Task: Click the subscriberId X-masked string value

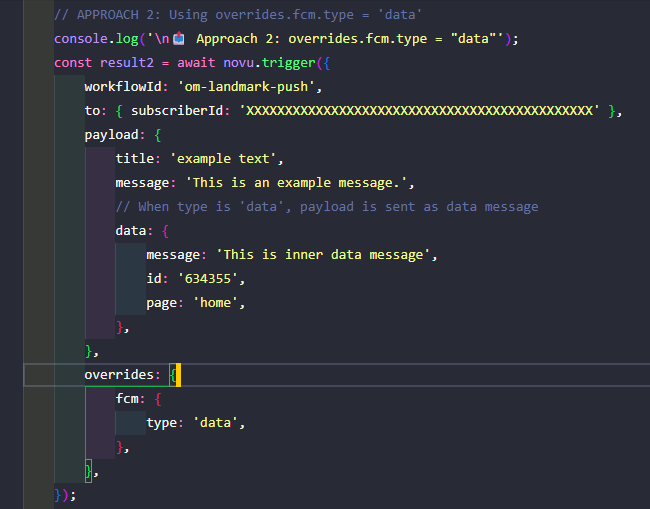Action: click(x=419, y=111)
